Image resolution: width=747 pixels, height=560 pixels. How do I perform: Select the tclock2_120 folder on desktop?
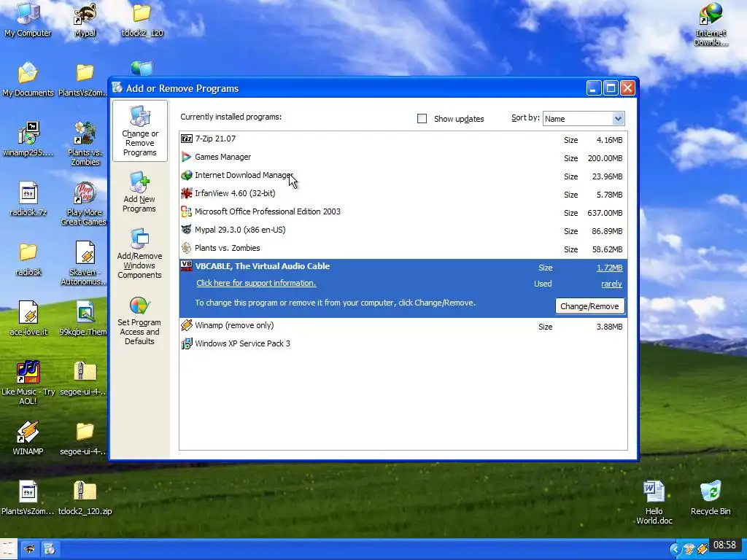click(x=142, y=20)
